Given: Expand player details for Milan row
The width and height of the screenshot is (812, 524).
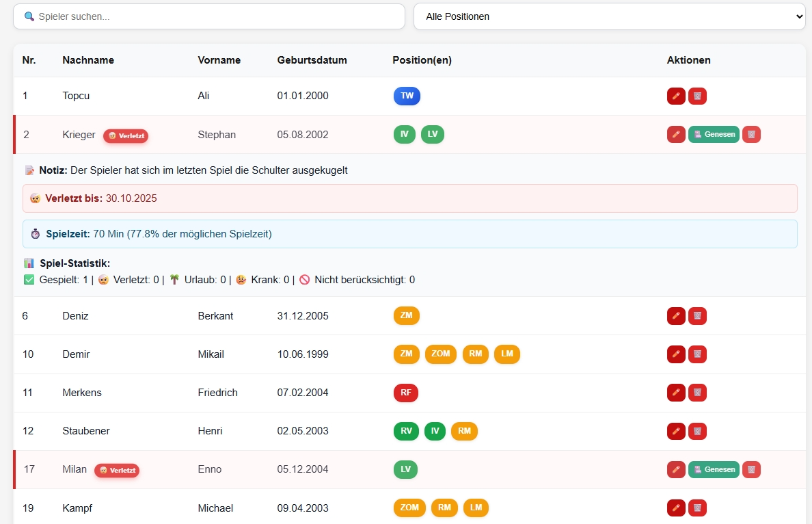Looking at the screenshot, I should (75, 469).
